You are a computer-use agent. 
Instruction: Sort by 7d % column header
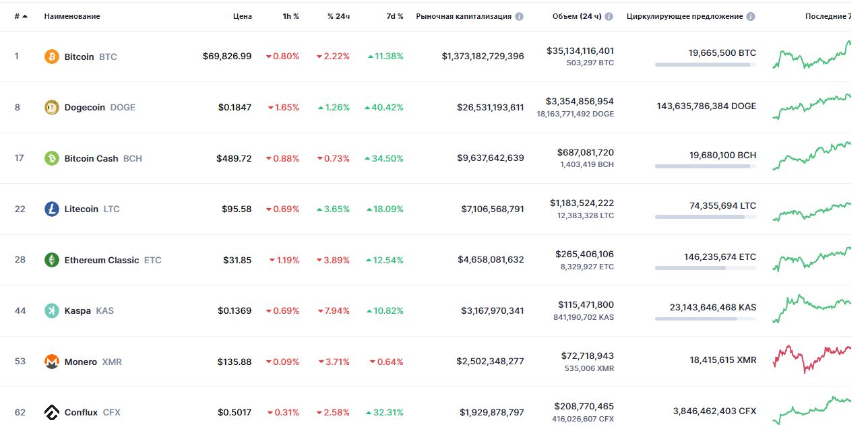pos(395,16)
